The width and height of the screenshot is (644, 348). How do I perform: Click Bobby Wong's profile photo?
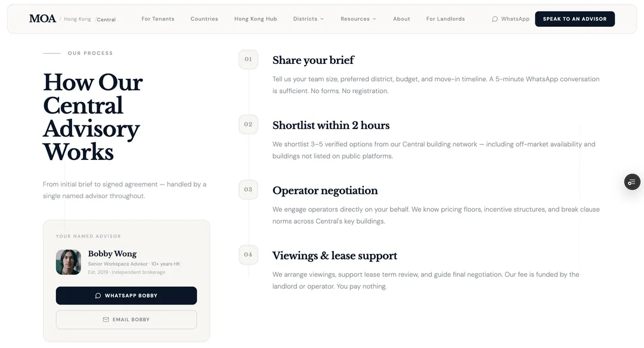[68, 261]
